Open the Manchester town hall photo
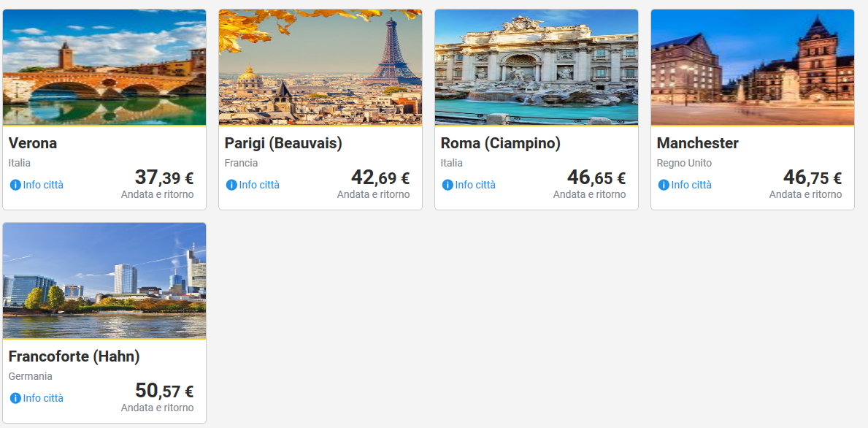 [753, 67]
